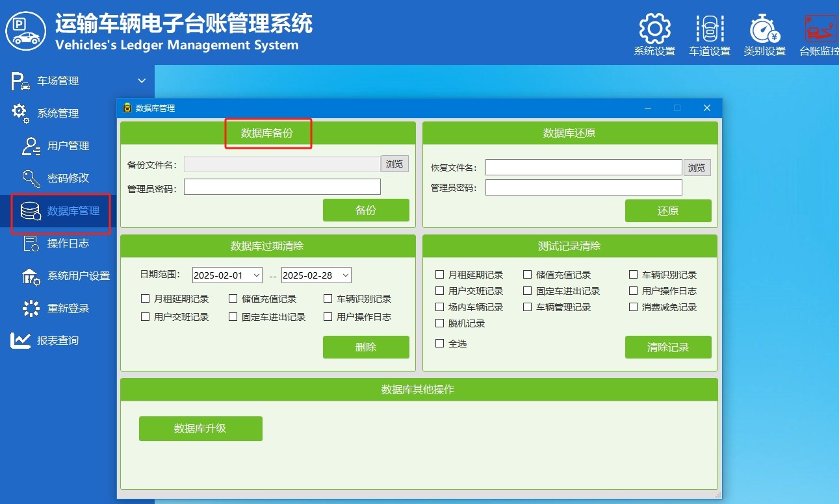Check the 全选 checkbox

(x=440, y=344)
